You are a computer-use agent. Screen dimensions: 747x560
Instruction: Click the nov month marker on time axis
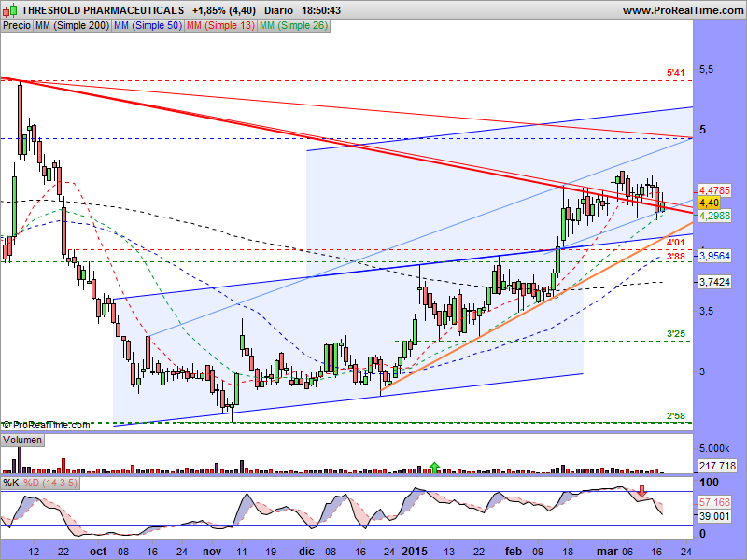tap(212, 552)
